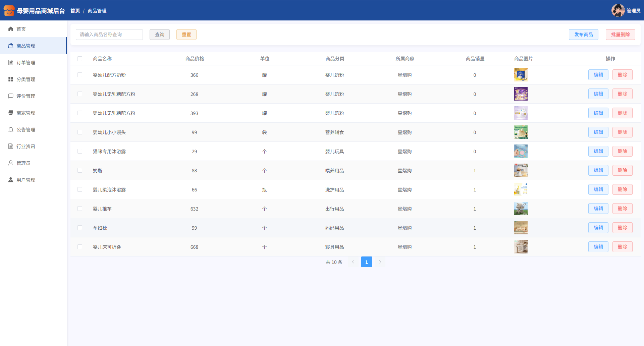Open the 行业资讯 menu item
The height and width of the screenshot is (346, 644).
(x=26, y=147)
